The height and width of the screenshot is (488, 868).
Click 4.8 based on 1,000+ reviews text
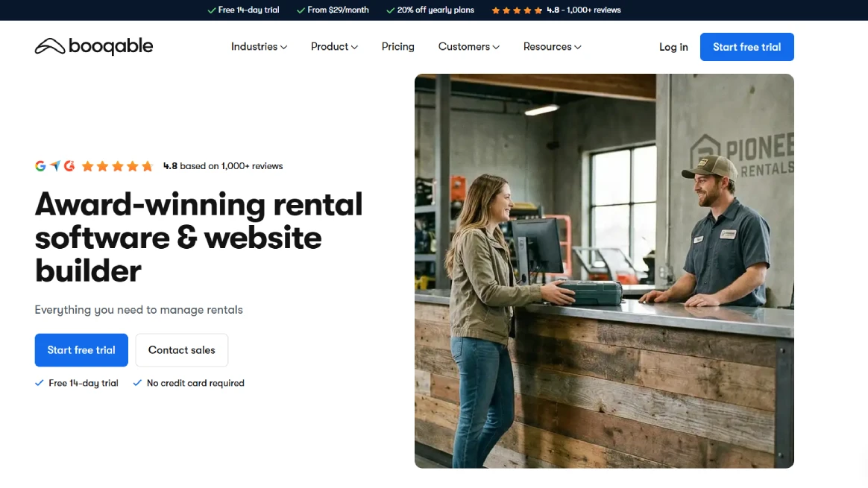pyautogui.click(x=222, y=165)
